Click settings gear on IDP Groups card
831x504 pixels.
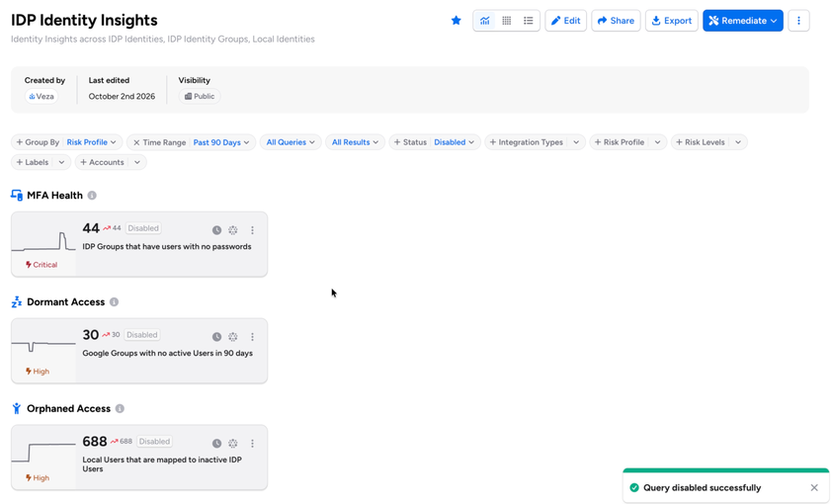point(232,230)
